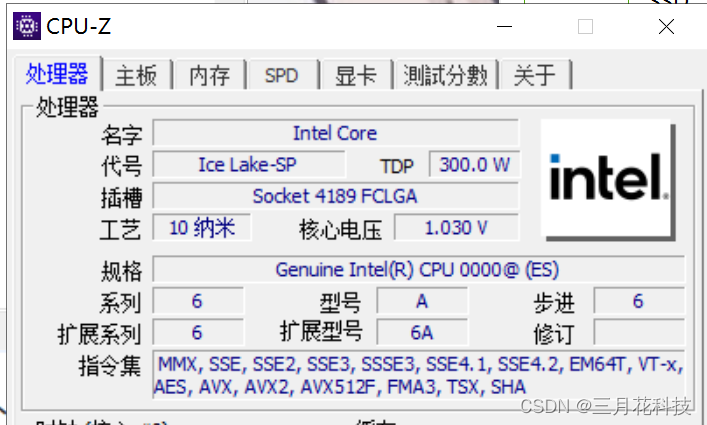The image size is (707, 425).
Task: Click the 指令集 label
Action: coord(110,366)
